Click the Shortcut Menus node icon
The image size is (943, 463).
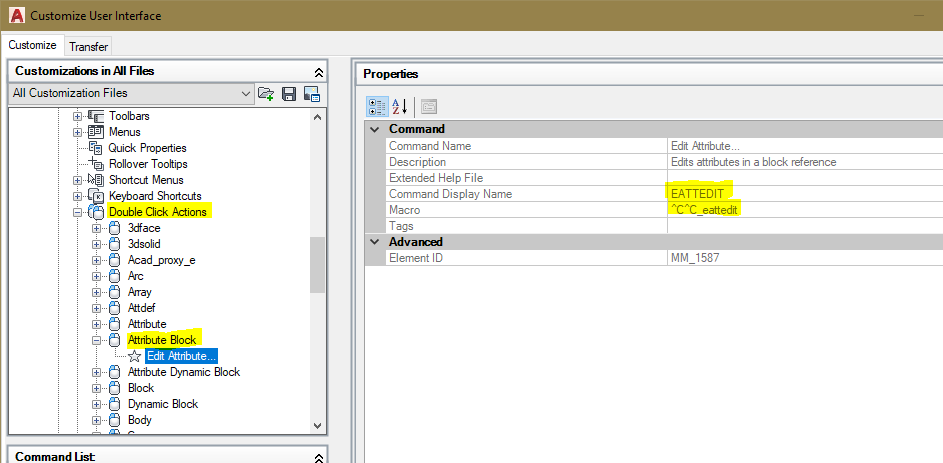point(96,179)
